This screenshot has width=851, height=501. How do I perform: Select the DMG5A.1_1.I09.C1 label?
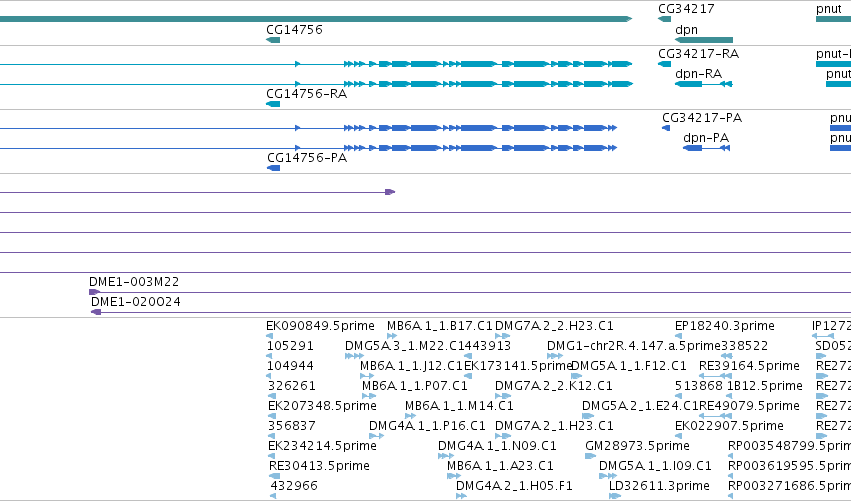pyautogui.click(x=655, y=466)
